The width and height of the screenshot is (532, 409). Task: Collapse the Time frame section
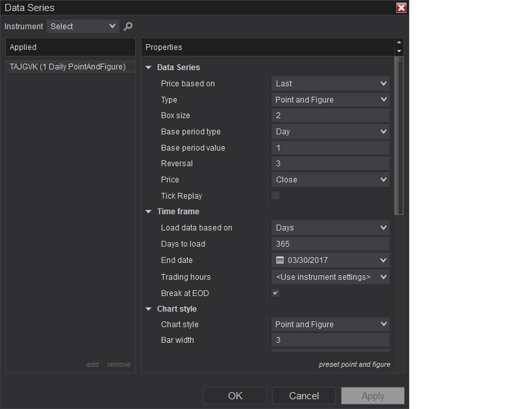[x=148, y=212]
